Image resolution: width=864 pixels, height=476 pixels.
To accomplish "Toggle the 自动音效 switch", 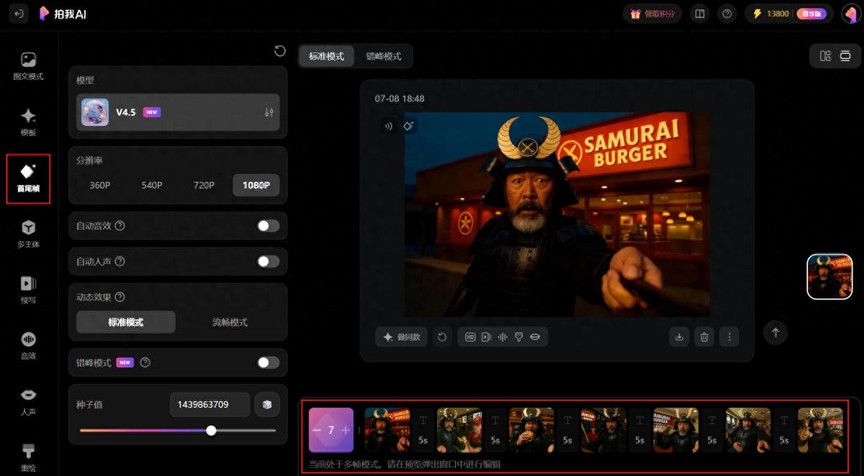I will click(268, 226).
